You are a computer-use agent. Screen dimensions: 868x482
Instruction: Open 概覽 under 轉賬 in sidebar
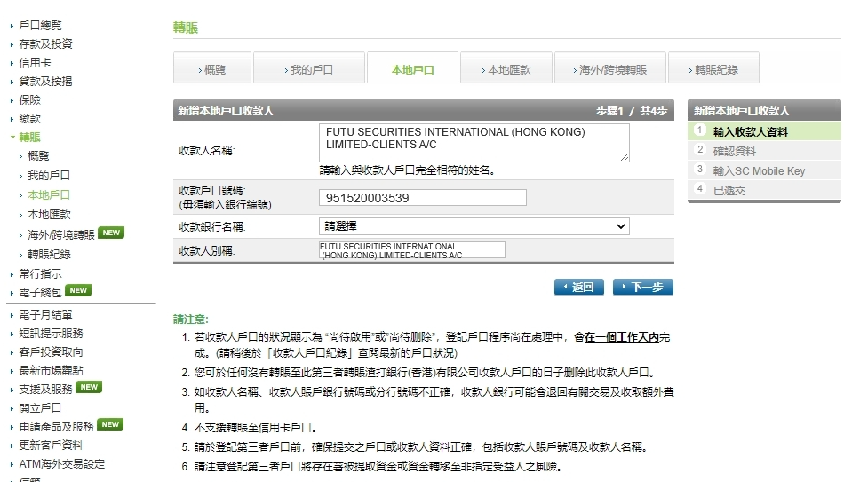[x=38, y=156]
